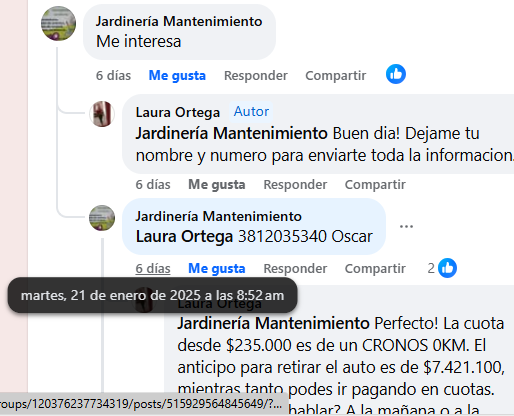This screenshot has width=514, height=416.
Task: Click Compartir under the 3812035340 Oscar comment
Action: (x=375, y=268)
